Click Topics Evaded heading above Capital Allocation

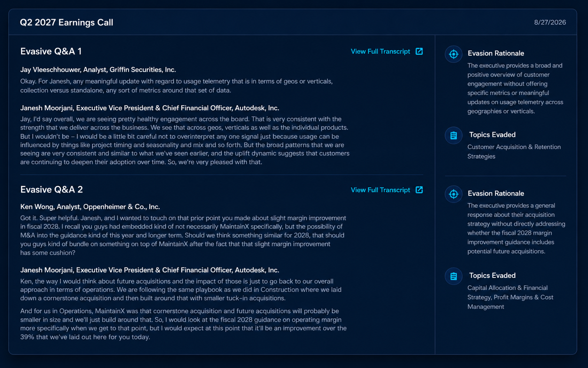[492, 275]
